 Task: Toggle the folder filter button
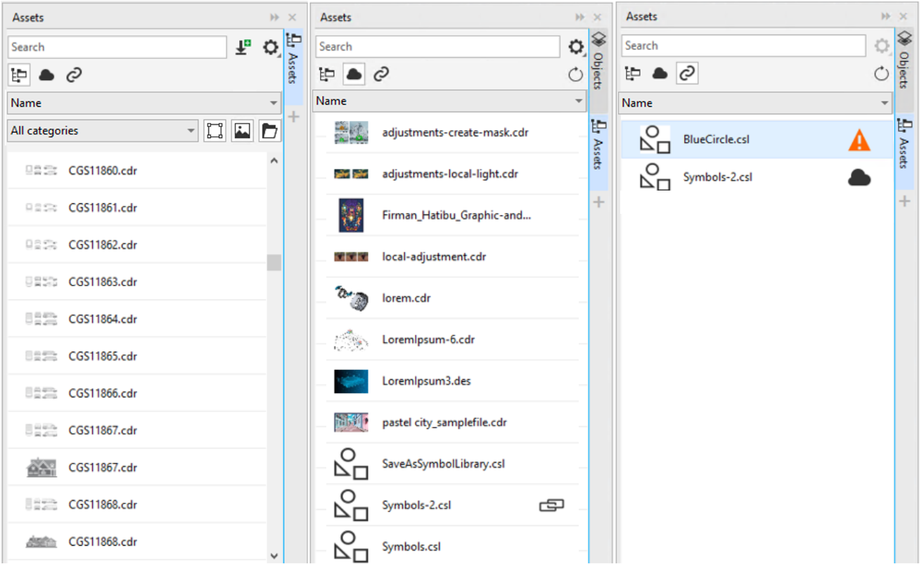269,131
